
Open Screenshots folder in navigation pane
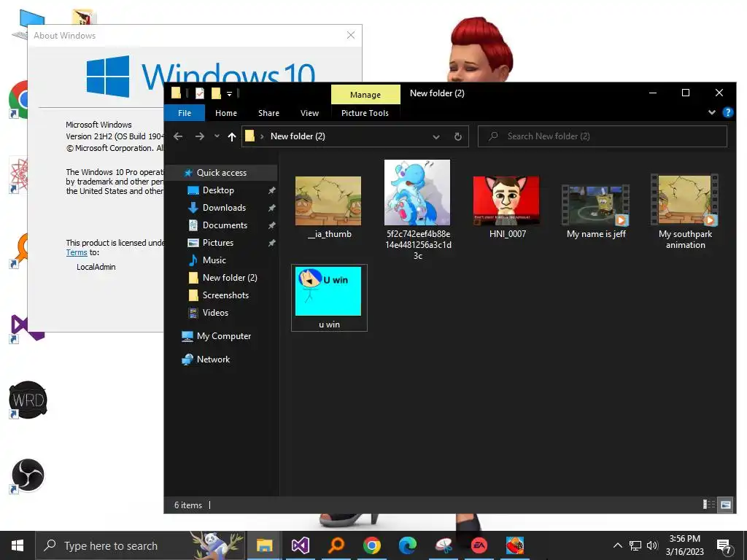[225, 295]
